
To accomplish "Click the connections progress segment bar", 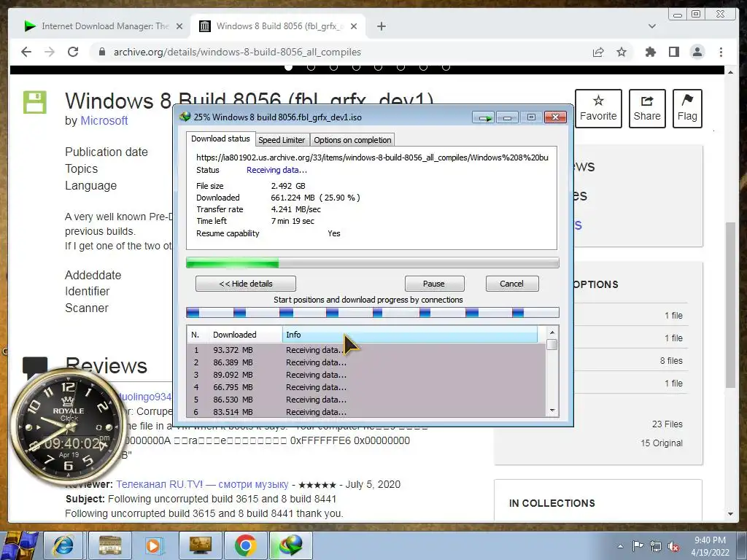I will (x=372, y=312).
